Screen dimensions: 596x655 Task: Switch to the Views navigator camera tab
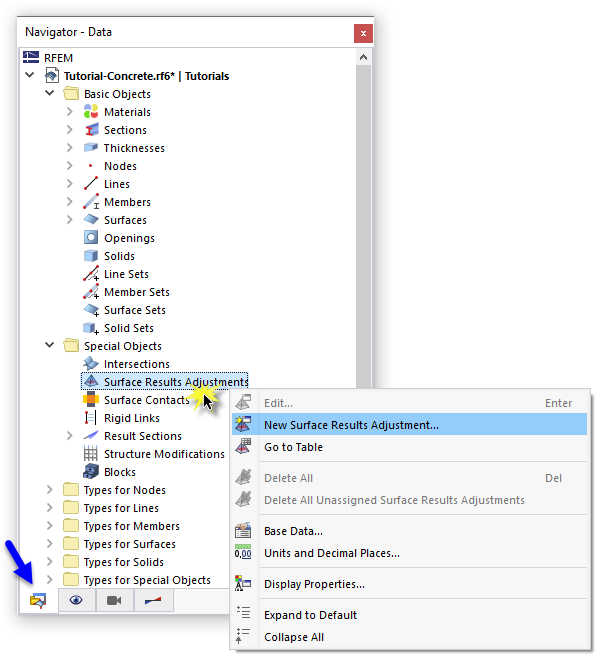114,601
